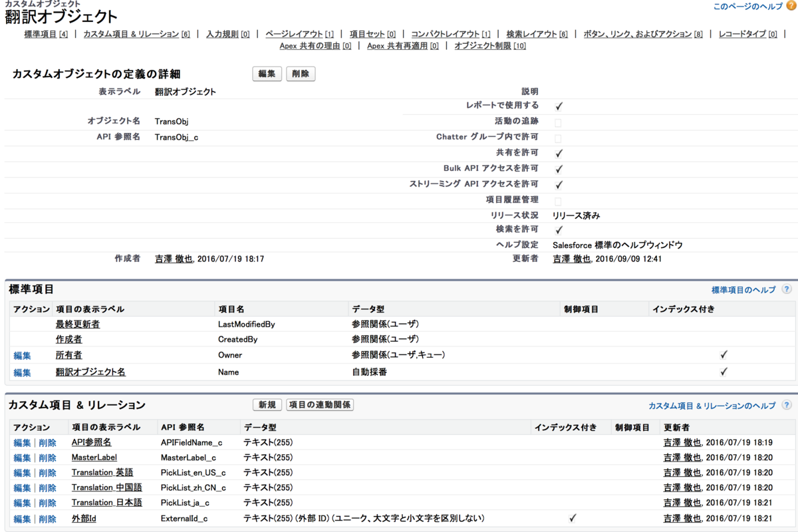This screenshot has height=532, width=798.
Task: Toggle the Chatter グループ内で許可 checkbox
Action: 558,138
